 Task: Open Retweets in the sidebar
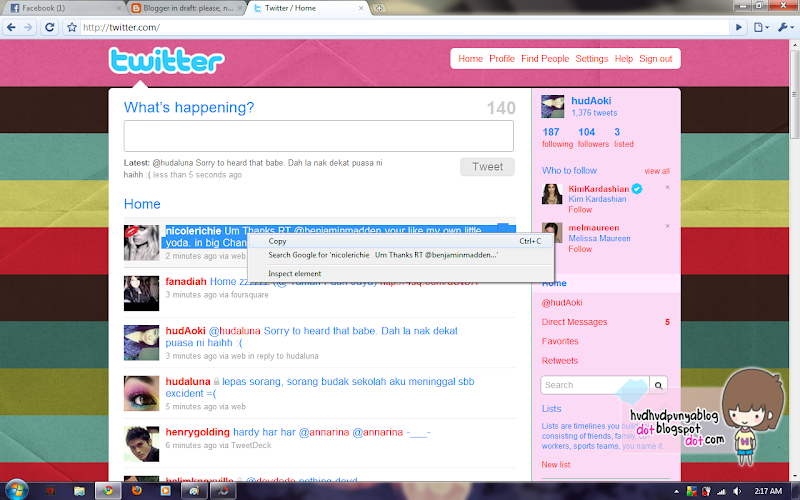click(x=560, y=361)
